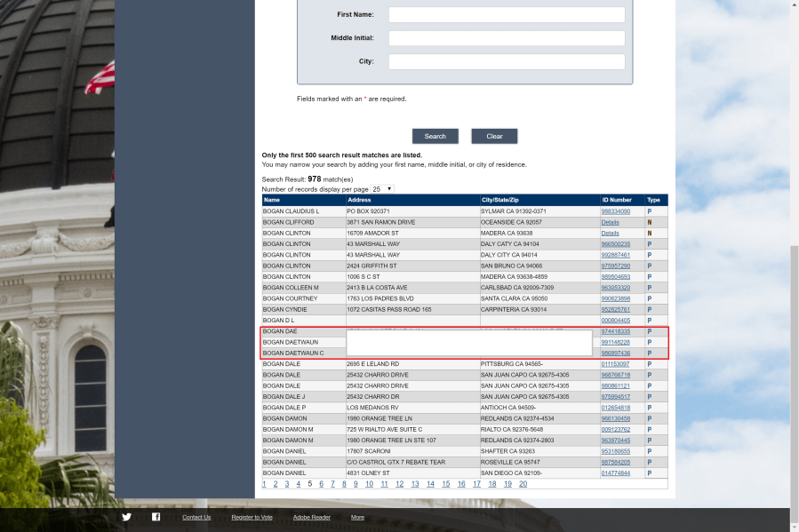
Task: Open the Twitter icon in footer
Action: (126, 517)
